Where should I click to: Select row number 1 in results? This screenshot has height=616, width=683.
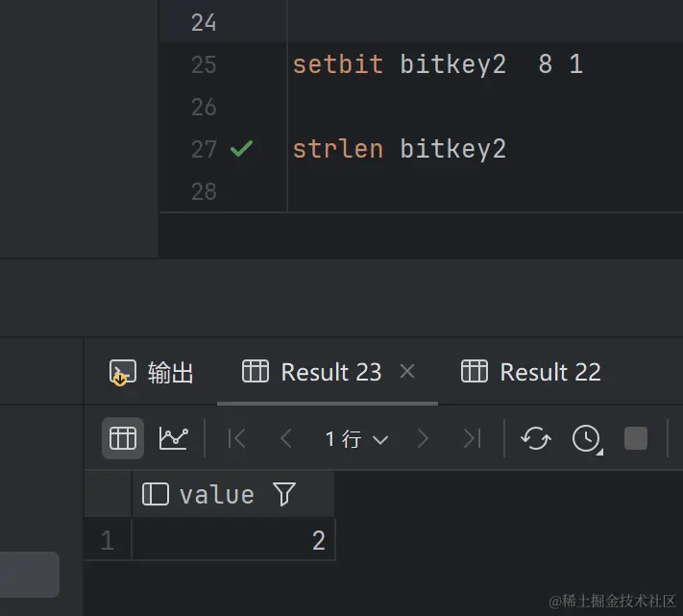[x=108, y=540]
